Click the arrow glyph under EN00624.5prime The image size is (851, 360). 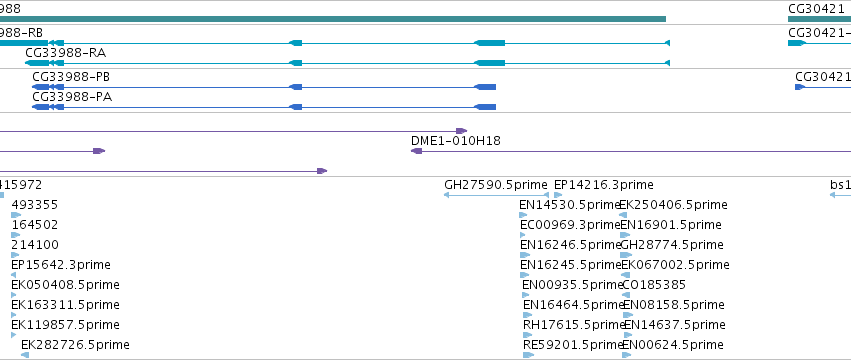pyautogui.click(x=627, y=355)
